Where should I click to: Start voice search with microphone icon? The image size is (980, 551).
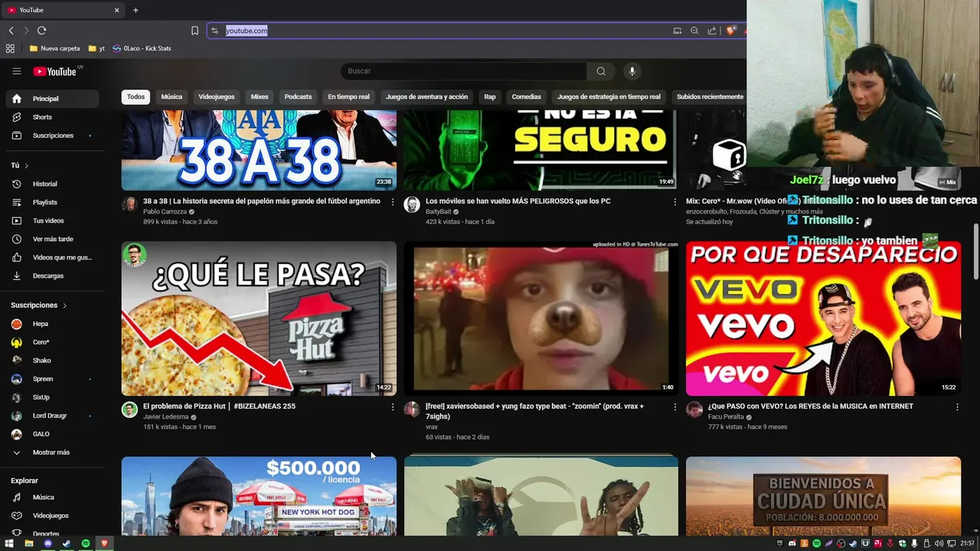(632, 71)
